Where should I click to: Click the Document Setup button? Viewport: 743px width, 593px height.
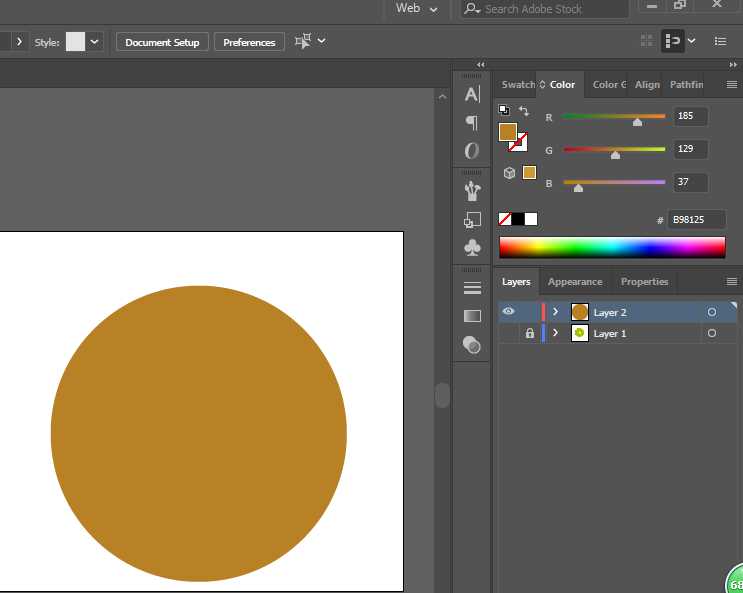162,42
